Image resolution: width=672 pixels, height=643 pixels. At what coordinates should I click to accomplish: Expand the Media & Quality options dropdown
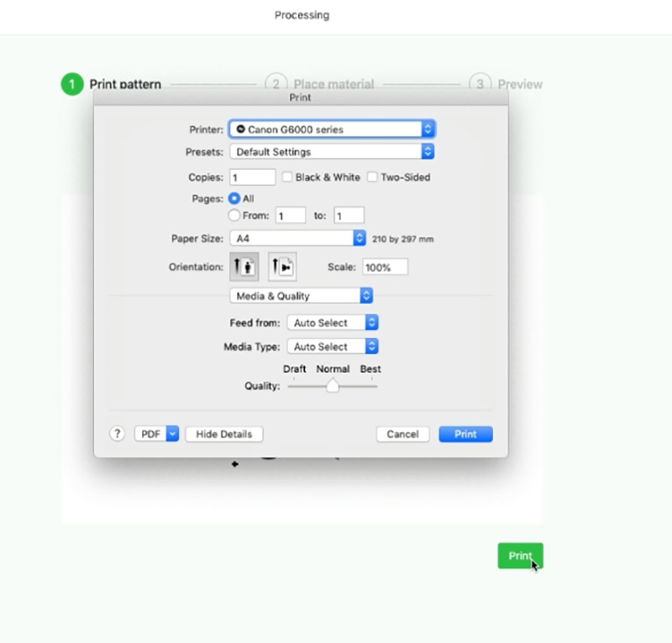click(x=302, y=295)
